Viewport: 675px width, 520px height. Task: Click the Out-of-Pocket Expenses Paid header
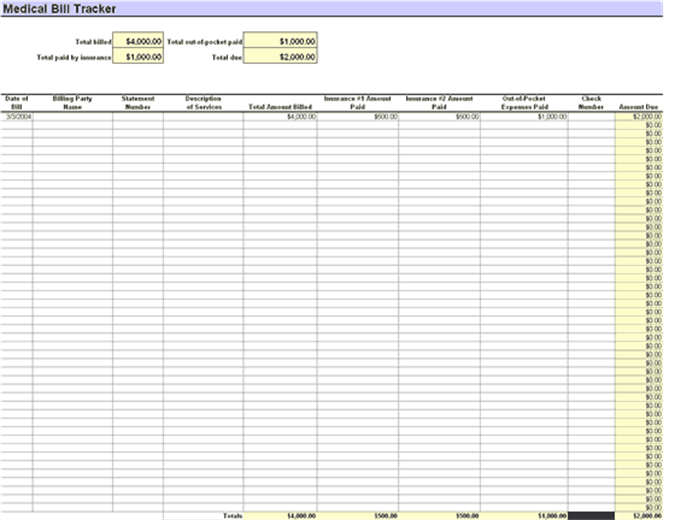tap(524, 103)
